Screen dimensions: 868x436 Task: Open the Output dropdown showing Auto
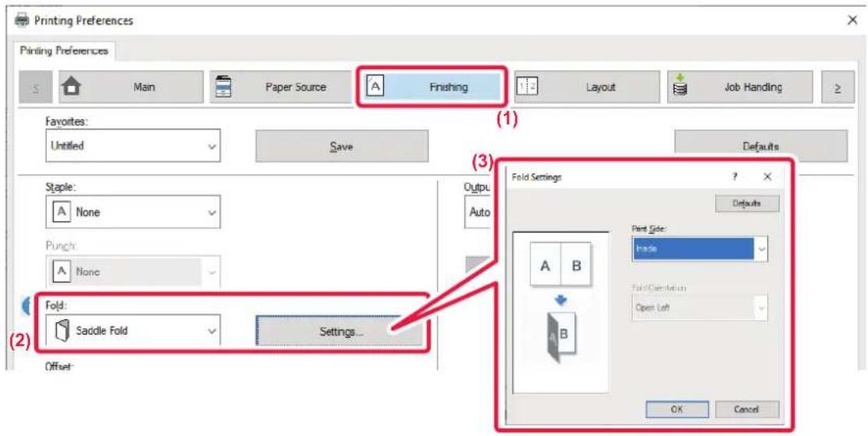point(478,212)
